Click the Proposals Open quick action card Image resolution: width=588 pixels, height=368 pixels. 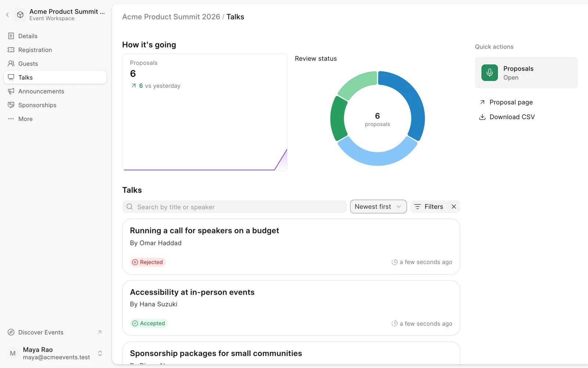526,72
